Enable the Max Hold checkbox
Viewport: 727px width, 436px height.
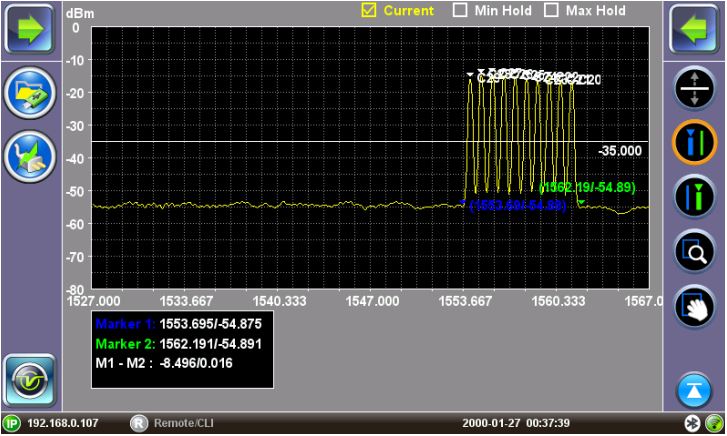point(551,11)
